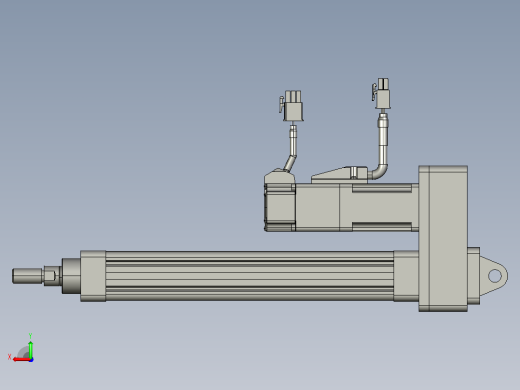Click the right cable connector plug

(382, 94)
